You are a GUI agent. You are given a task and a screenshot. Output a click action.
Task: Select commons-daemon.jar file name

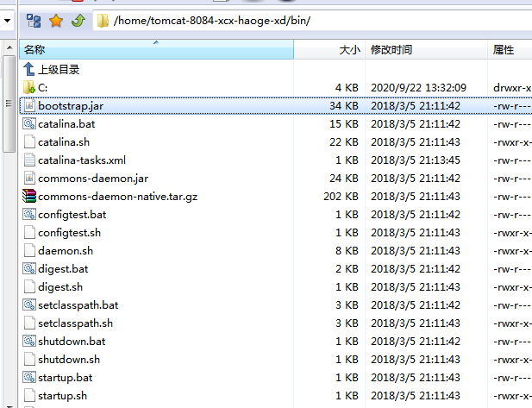point(93,179)
